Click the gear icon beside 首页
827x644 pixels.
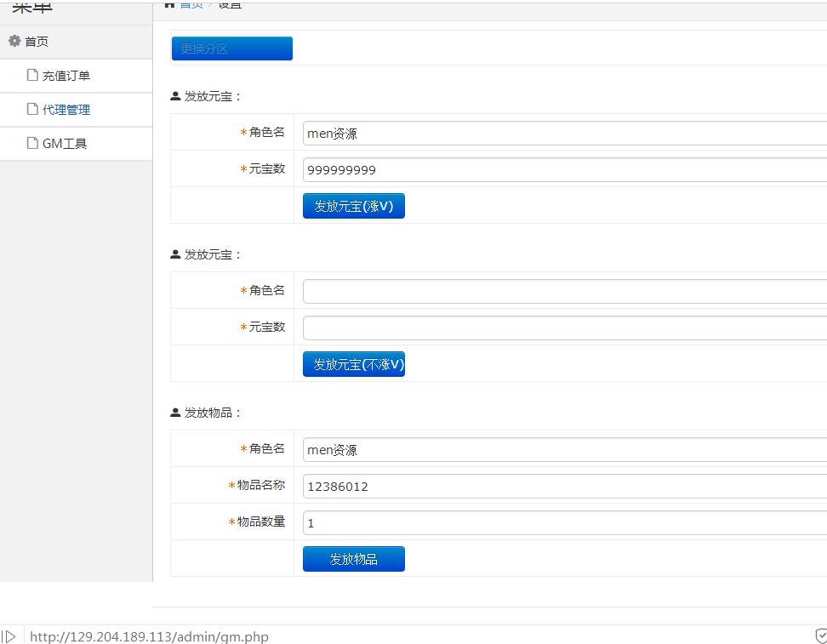14,41
